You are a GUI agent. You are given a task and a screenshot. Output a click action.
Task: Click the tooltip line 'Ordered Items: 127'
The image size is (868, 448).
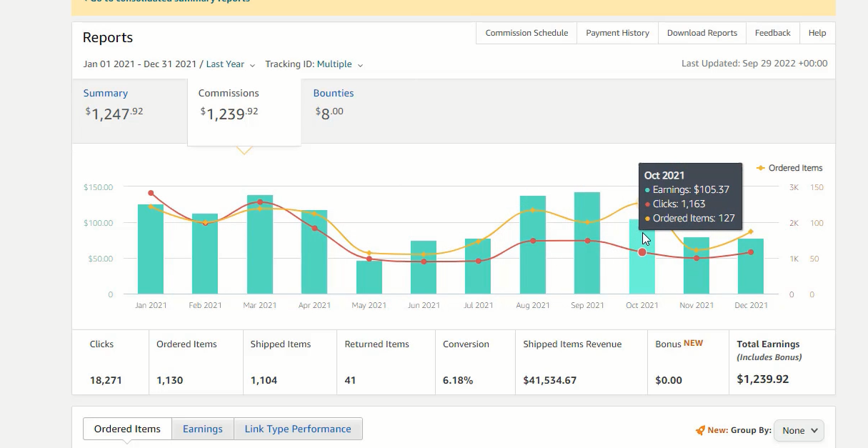689,219
